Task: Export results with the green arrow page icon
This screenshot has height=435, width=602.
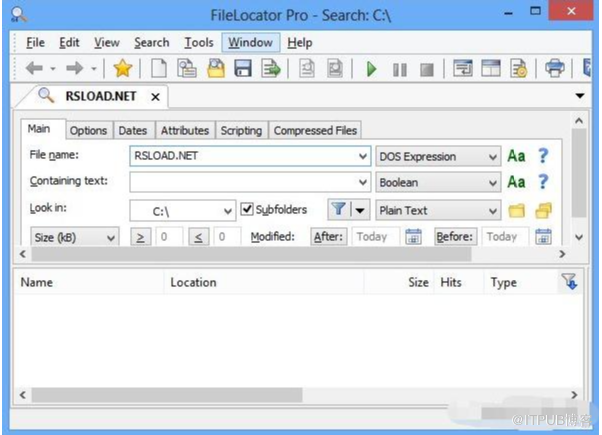Action: (x=271, y=69)
